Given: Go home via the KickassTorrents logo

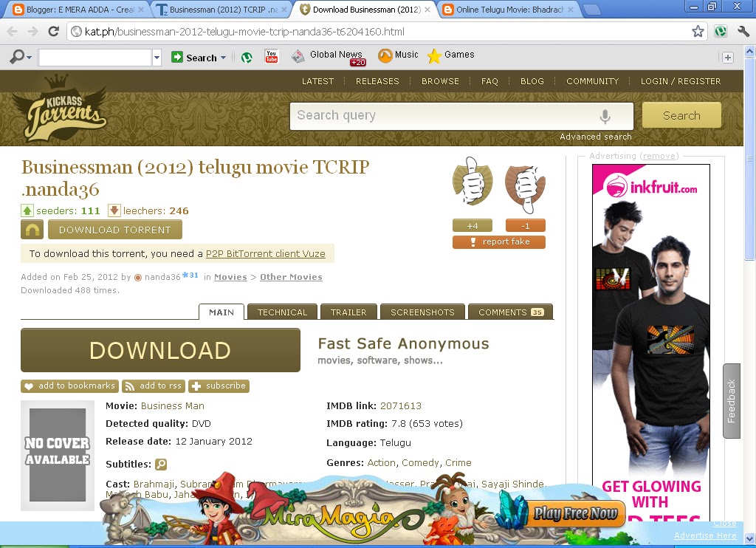Looking at the screenshot, I should [x=61, y=109].
